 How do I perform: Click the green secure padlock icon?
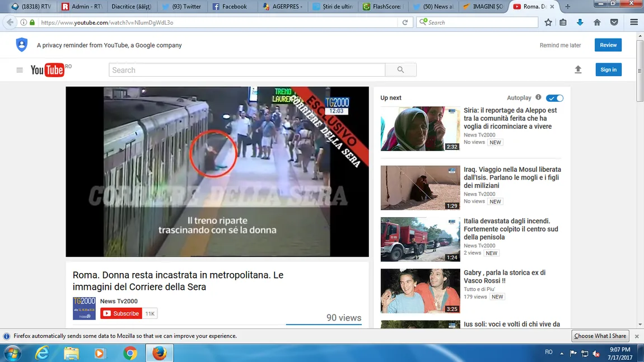click(x=32, y=22)
